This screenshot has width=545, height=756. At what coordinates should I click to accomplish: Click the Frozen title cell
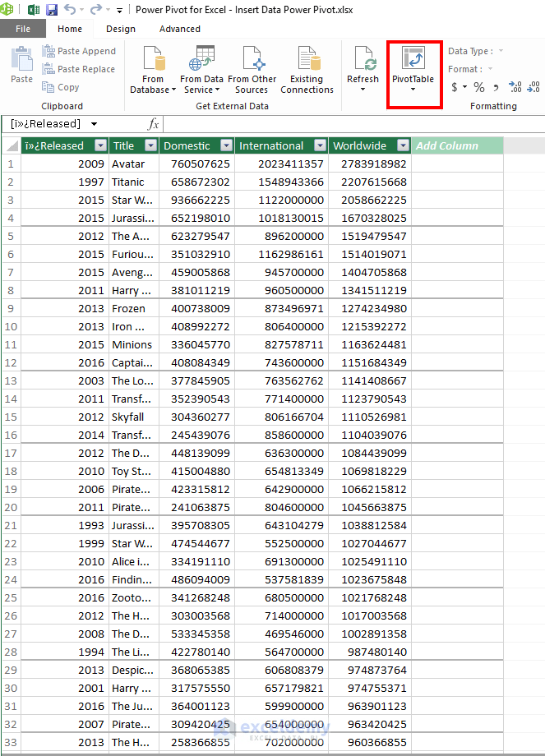tap(134, 309)
